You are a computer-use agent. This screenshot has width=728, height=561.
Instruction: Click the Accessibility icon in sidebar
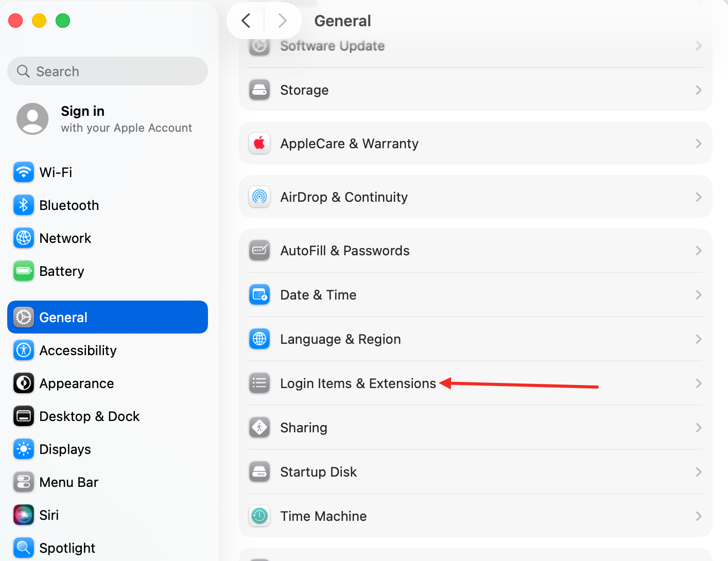click(24, 350)
